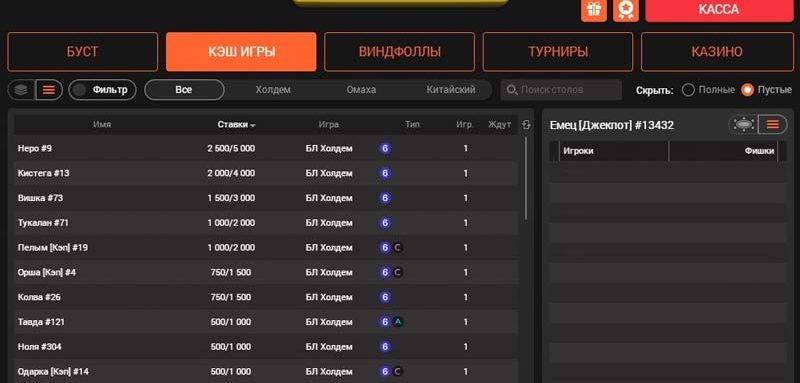The image size is (800, 383).
Task: Click the A type badge on Тавда #121
Action: [x=398, y=322]
